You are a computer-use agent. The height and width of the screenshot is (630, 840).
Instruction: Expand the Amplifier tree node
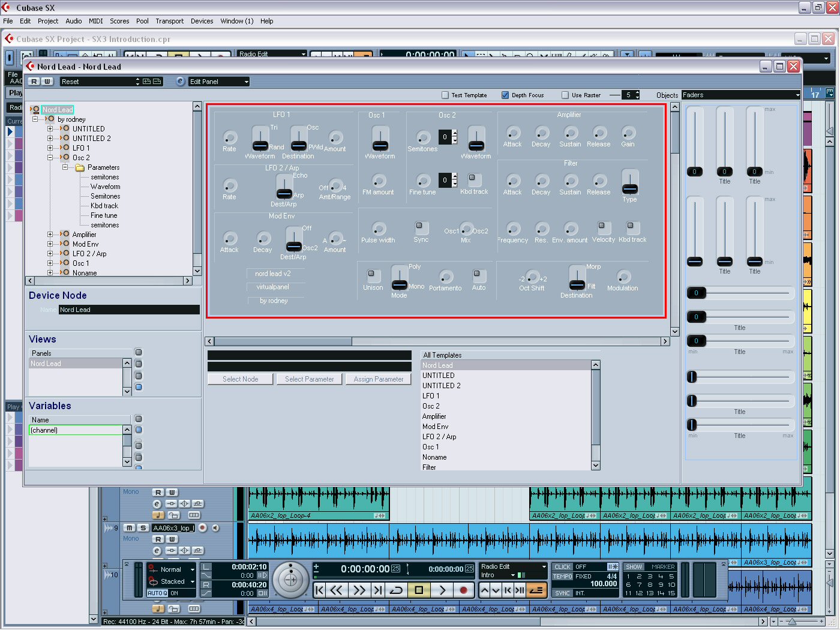(x=50, y=235)
